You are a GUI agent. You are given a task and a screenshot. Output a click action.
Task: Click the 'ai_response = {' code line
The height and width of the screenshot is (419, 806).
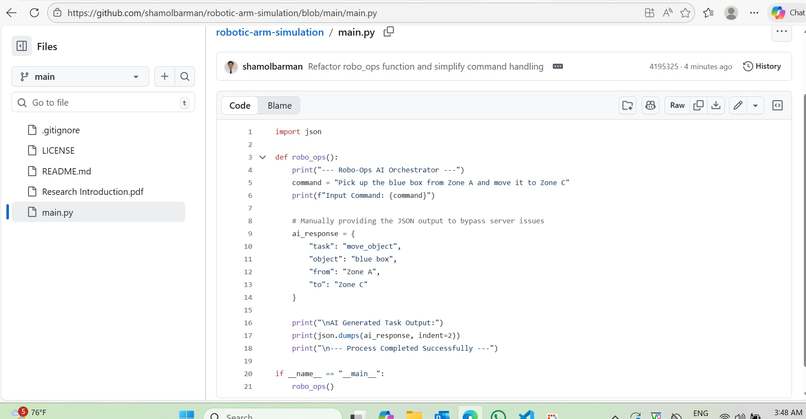coord(323,233)
